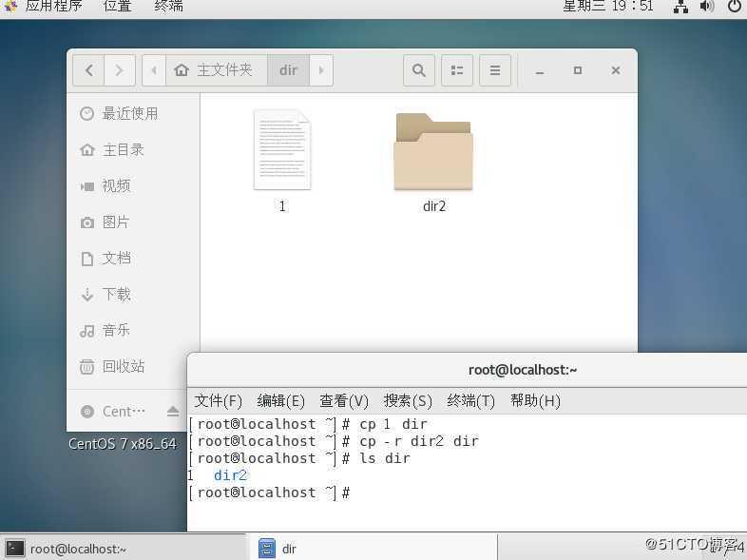
Task: Open 音乐 in sidebar
Action: (x=133, y=330)
